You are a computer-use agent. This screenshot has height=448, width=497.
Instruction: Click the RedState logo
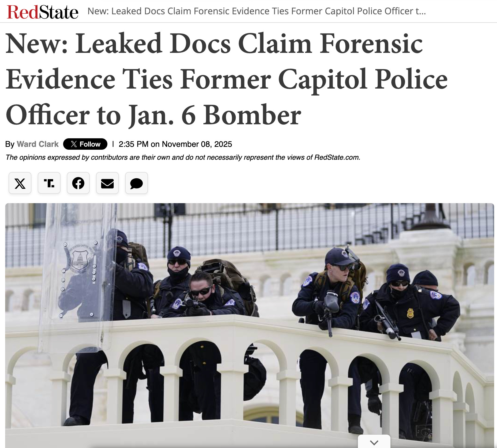(43, 12)
